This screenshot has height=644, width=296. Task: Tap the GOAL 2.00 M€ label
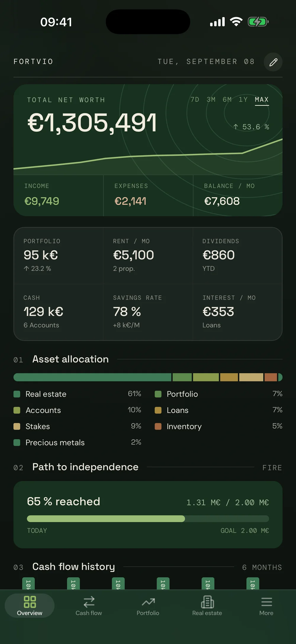[245, 531]
